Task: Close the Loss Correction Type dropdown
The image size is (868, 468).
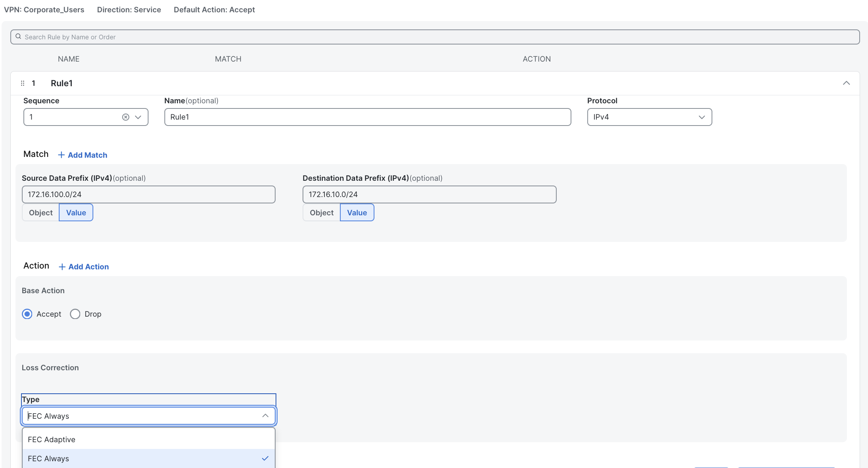Action: (265, 416)
